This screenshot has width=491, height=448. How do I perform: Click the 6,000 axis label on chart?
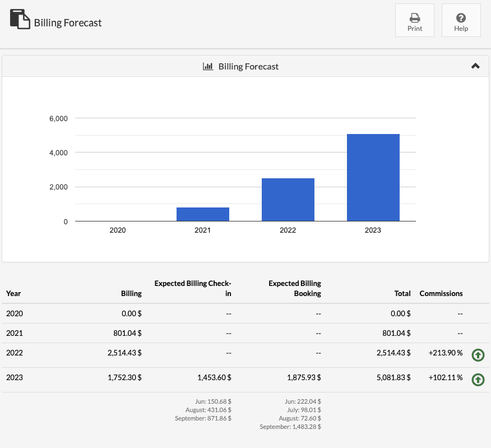(x=58, y=118)
